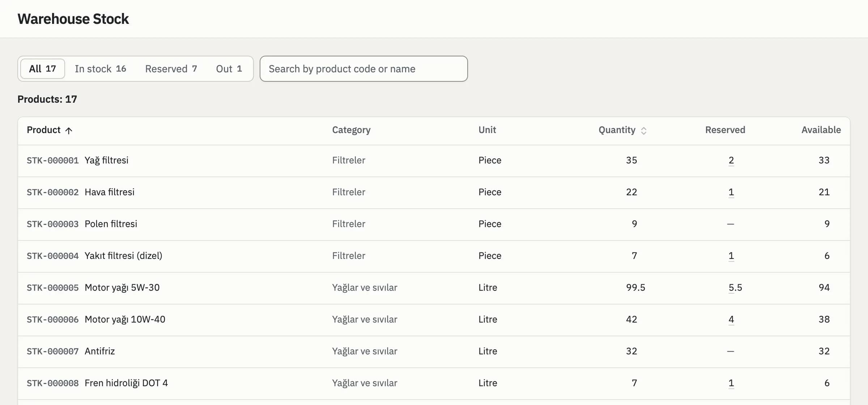Click Litre unit in Motor yağı 10W-40 row
The height and width of the screenshot is (405, 868).
[488, 319]
